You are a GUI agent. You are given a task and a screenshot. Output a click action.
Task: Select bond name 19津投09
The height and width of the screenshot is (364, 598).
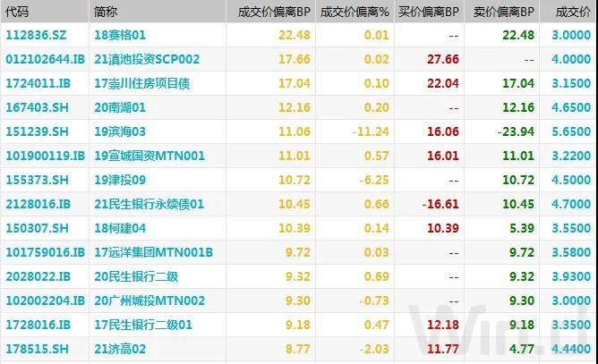(120, 180)
